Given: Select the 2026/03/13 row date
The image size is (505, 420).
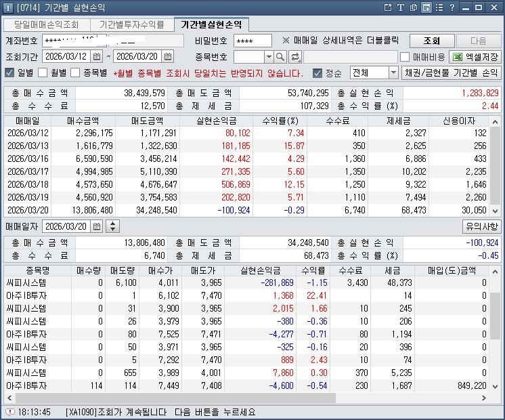Looking at the screenshot, I should [28, 146].
